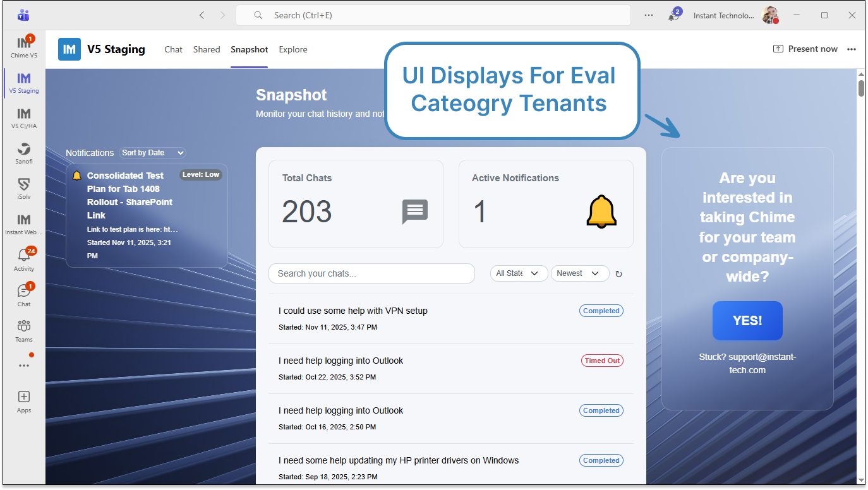
Task: Open the Sanofi app icon
Action: point(24,153)
